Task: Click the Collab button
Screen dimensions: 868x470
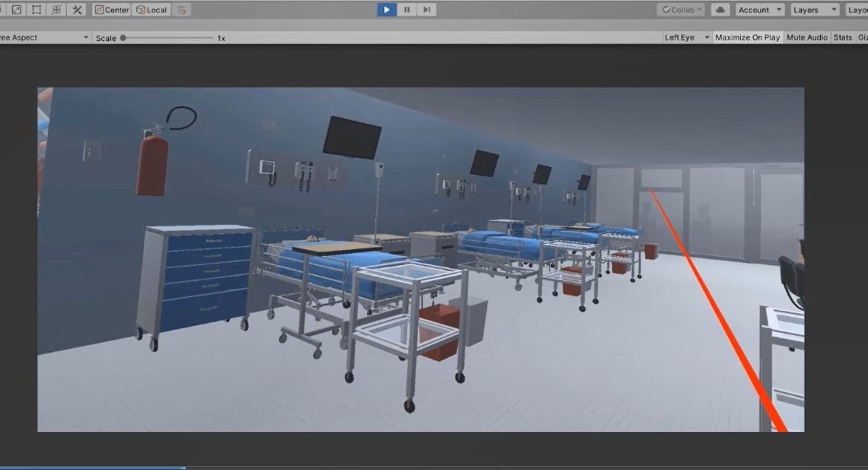Action: pos(681,10)
